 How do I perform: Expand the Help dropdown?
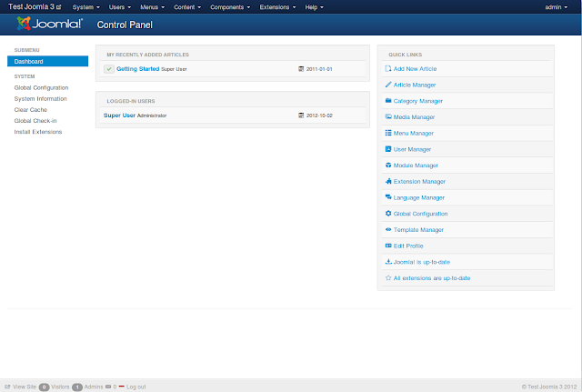point(315,7)
